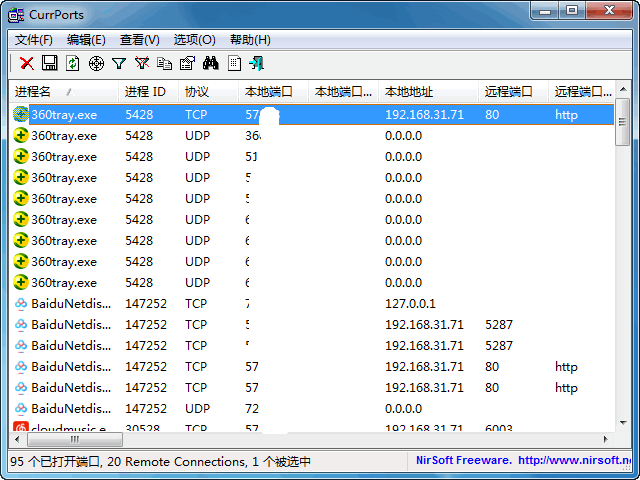Click the red X close connections icon
The width and height of the screenshot is (640, 480).
[27, 64]
